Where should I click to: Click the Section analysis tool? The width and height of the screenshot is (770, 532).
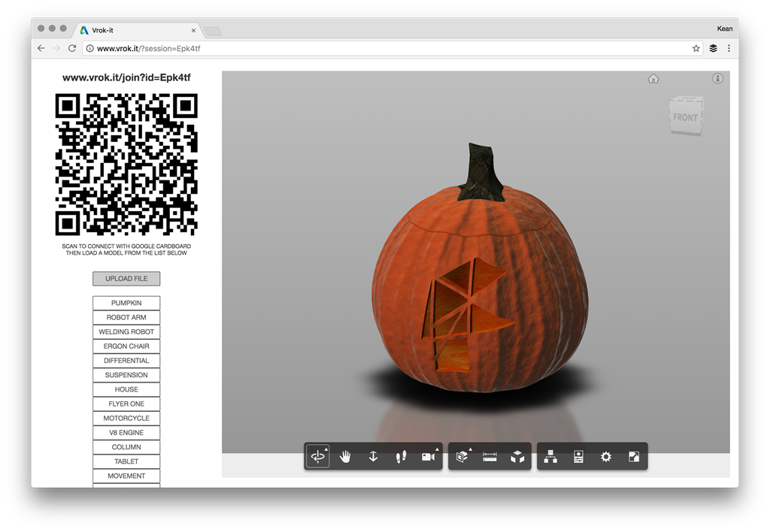(462, 457)
